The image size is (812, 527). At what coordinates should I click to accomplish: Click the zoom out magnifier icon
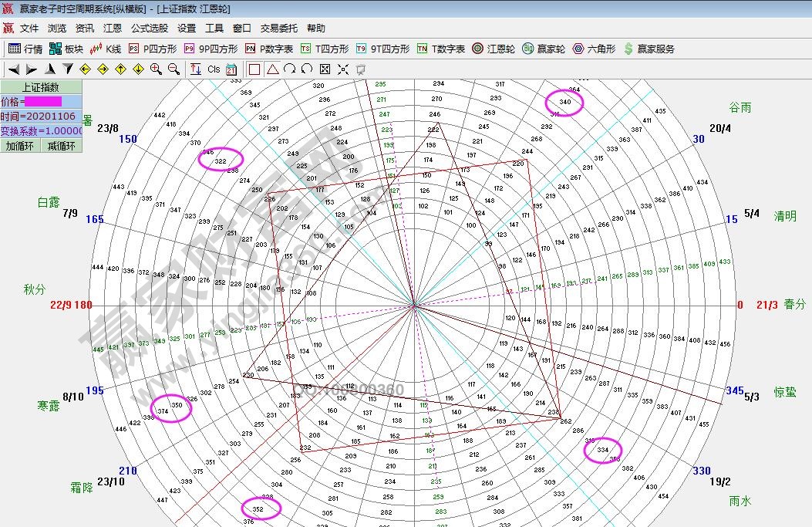click(x=174, y=69)
